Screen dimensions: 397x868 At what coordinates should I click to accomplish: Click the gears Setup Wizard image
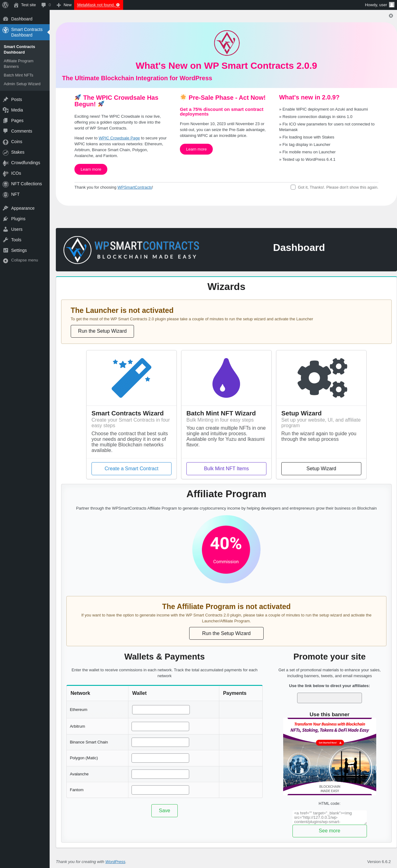[323, 378]
